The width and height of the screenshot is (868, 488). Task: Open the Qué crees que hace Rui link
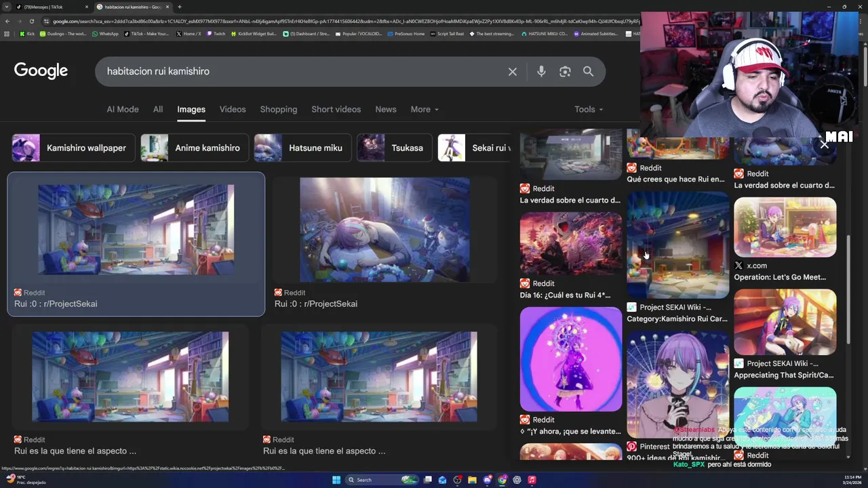tap(675, 179)
